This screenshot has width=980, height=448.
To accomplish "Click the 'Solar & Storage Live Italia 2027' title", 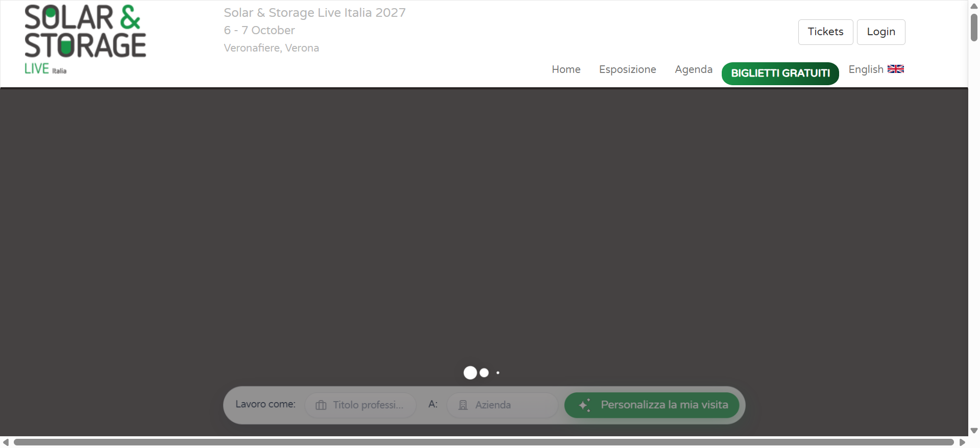I will 314,13.
